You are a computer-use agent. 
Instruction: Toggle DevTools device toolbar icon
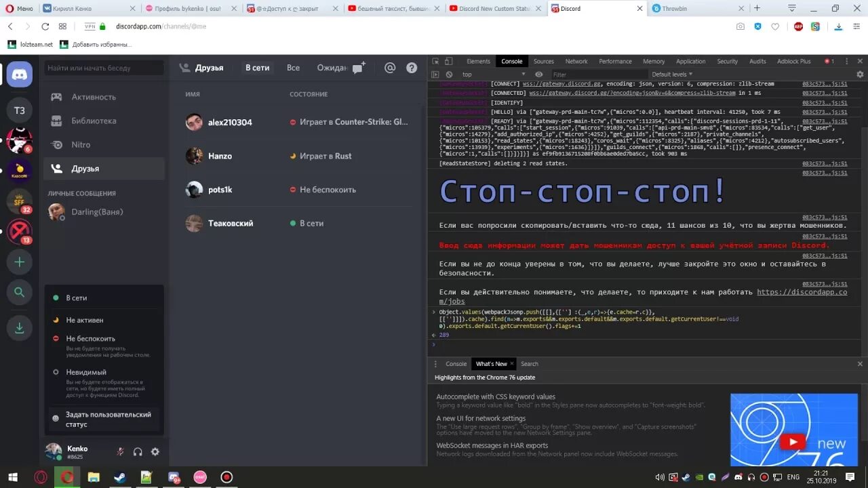(x=448, y=61)
